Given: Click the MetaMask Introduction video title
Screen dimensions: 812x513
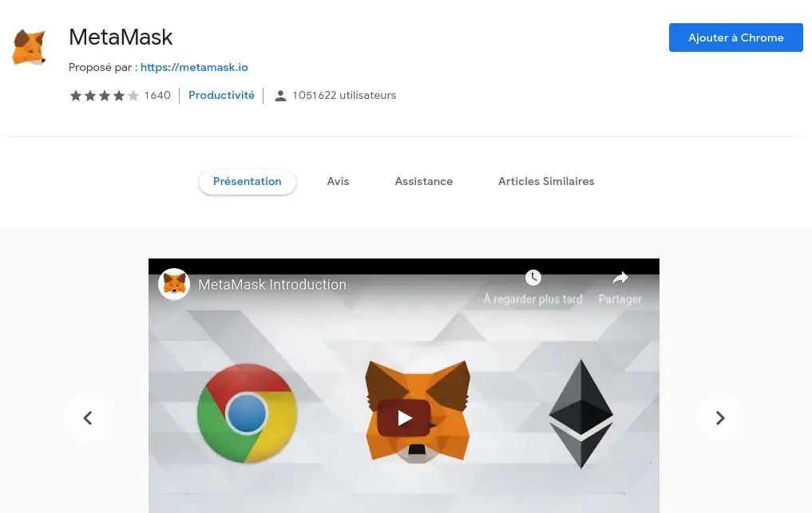Looking at the screenshot, I should point(272,285).
